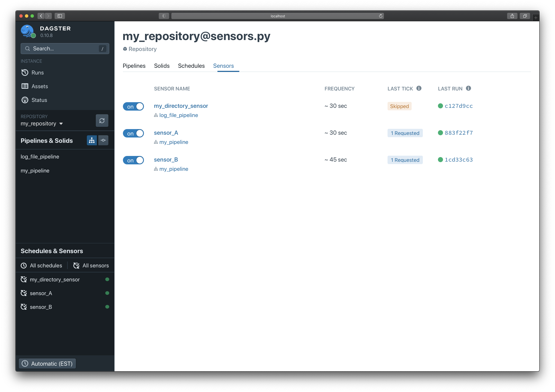This screenshot has width=555, height=392.
Task: Open the Schedules tab
Action: tap(191, 66)
